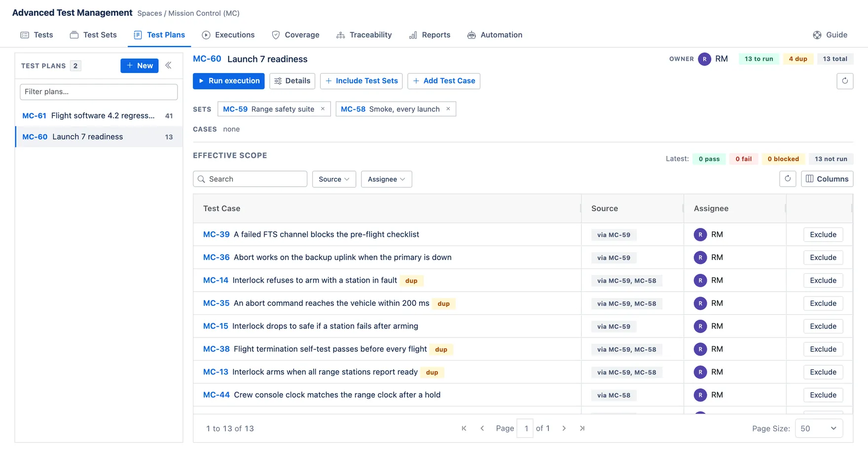
Task: Open the Columns chooser
Action: tap(827, 179)
